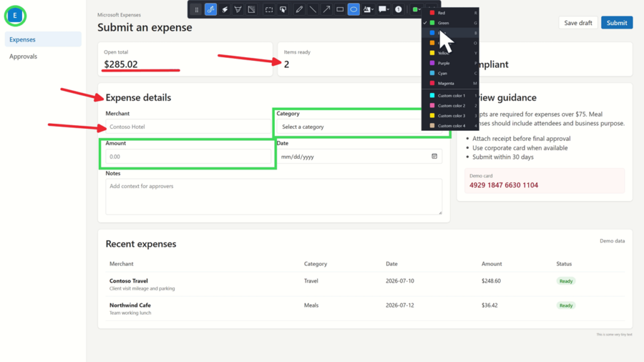The image size is (644, 362).
Task: Choose Magenta from the color menu
Action: tap(450, 84)
